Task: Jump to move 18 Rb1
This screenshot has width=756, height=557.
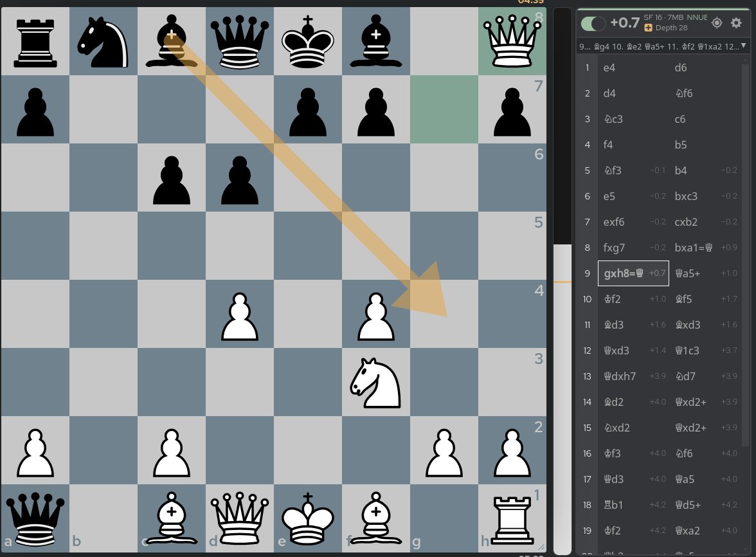Action: 634,505
